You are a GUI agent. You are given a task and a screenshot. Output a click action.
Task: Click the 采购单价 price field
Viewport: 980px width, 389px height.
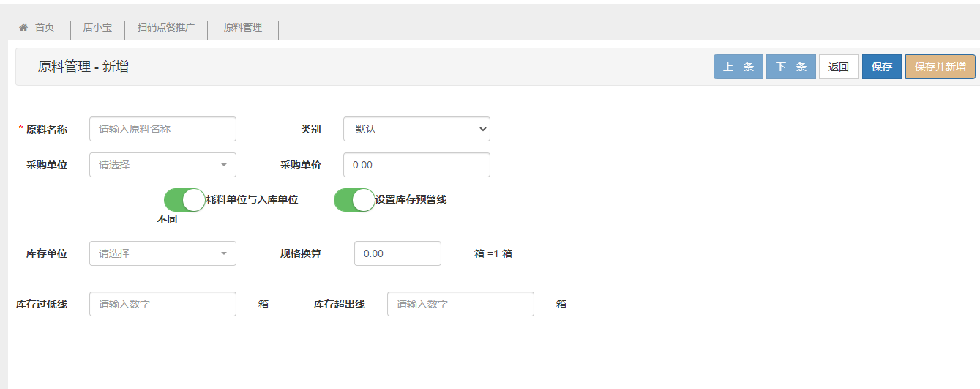(x=416, y=165)
